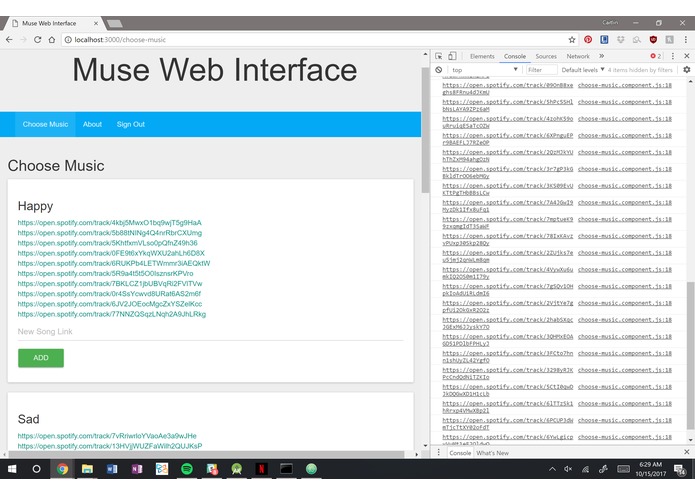Open OneNote from the taskbar
695x494 pixels.
[x=137, y=469]
